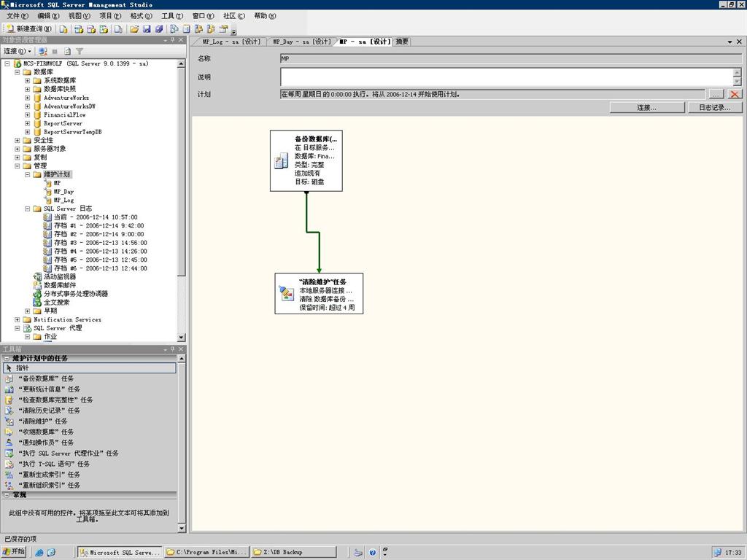Select "执行 SQL Server 代理作业" task in toolbox
Screen dimensions: 747x560
tap(68, 454)
